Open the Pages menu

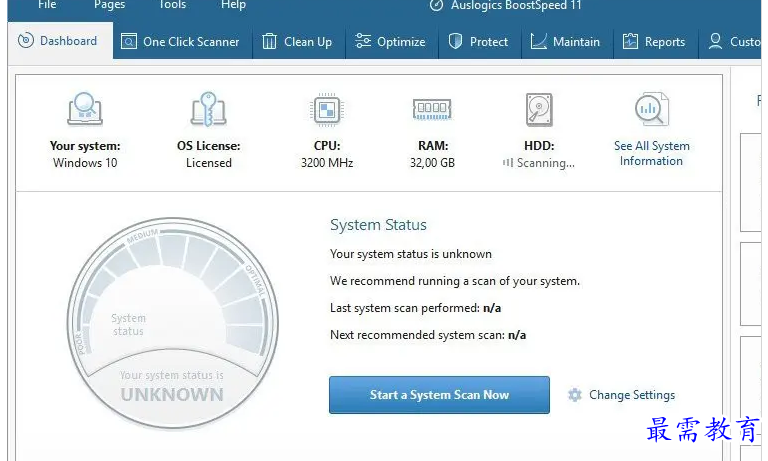110,5
